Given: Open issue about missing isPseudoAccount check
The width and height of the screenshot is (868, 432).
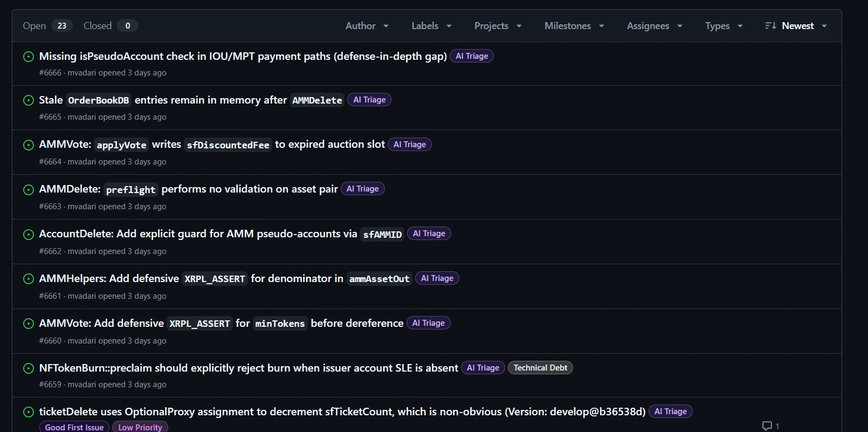Looking at the screenshot, I should click(x=243, y=57).
